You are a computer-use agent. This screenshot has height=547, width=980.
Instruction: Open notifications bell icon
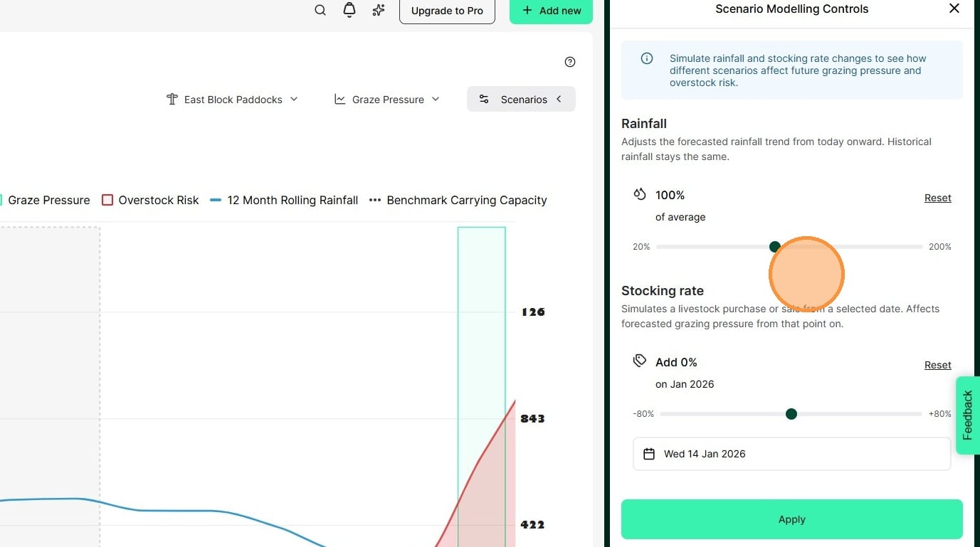tap(349, 10)
